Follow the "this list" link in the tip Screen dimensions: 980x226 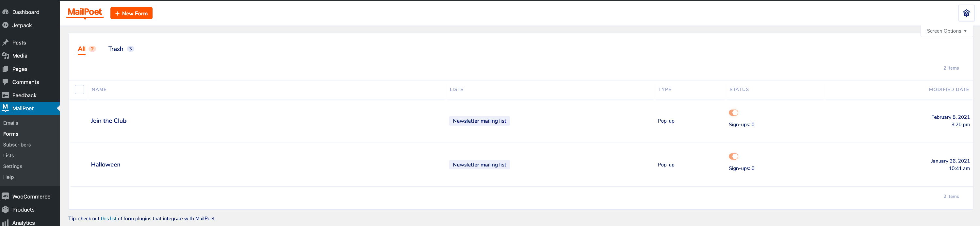click(x=108, y=218)
